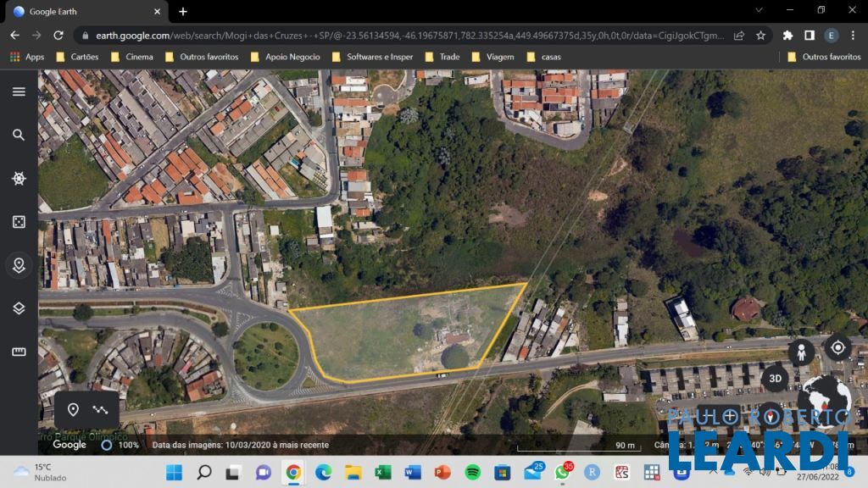
Task: Select the Measure ruler tool
Action: [x=19, y=352]
